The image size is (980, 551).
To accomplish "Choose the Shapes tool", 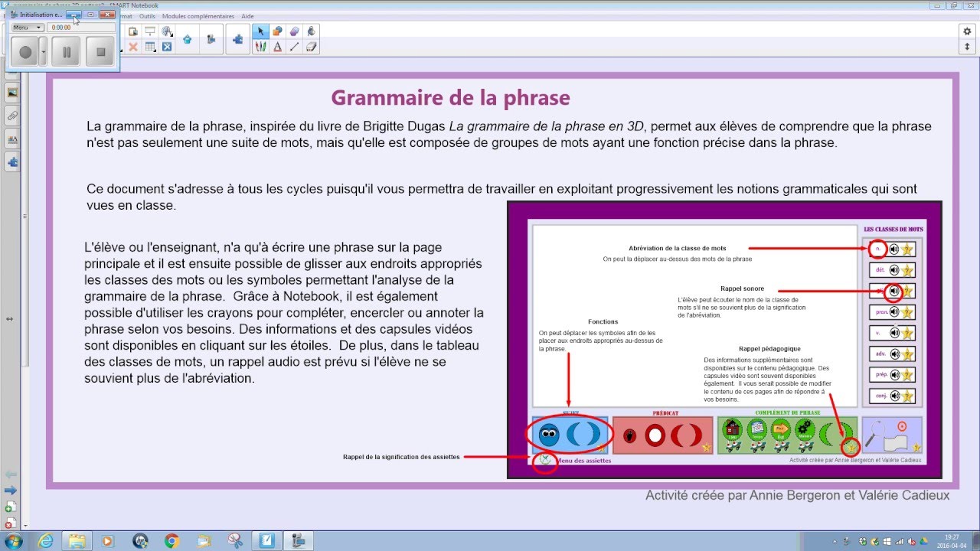I will point(277,31).
